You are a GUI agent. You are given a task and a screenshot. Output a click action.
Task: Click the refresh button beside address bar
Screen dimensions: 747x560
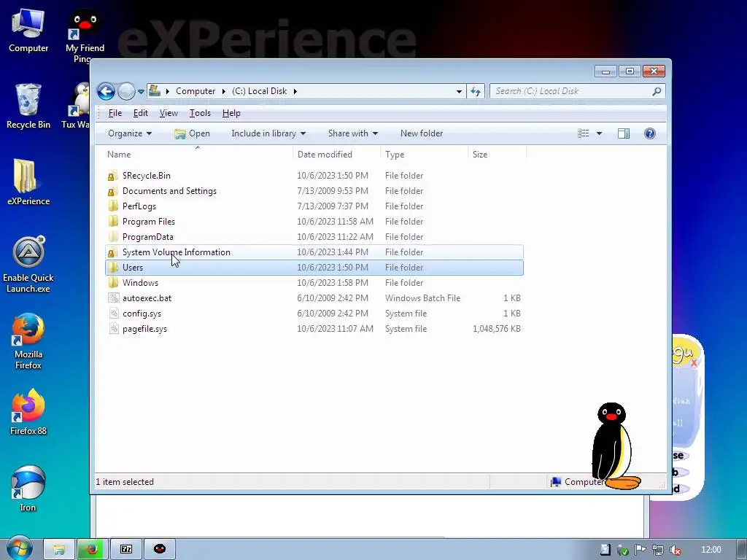[476, 91]
